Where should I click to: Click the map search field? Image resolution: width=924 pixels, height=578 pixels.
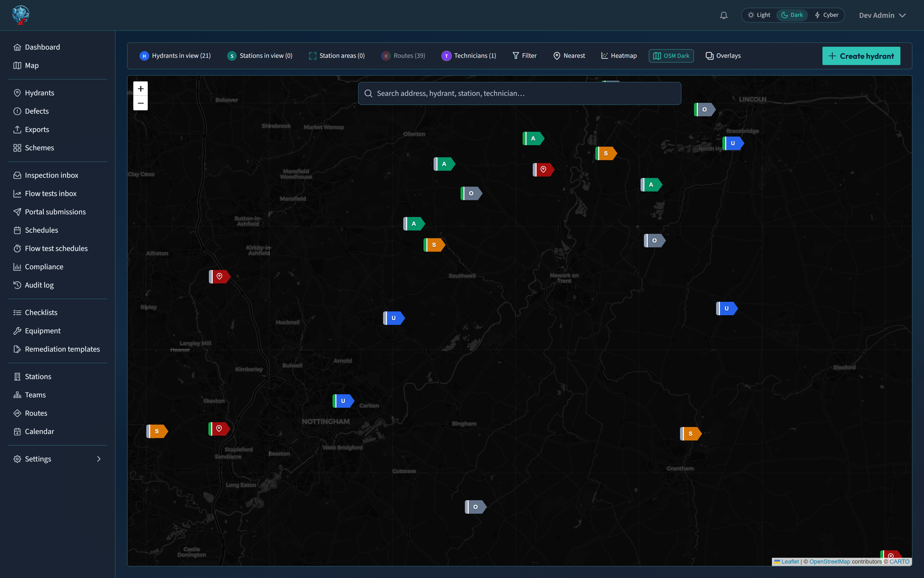click(519, 93)
